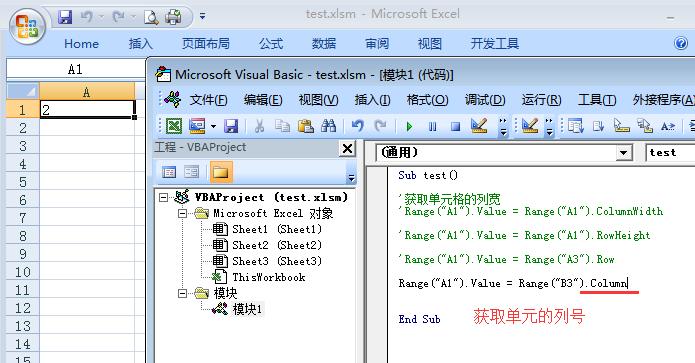
Task: Click View Code icon in project pane
Action: pos(169,172)
